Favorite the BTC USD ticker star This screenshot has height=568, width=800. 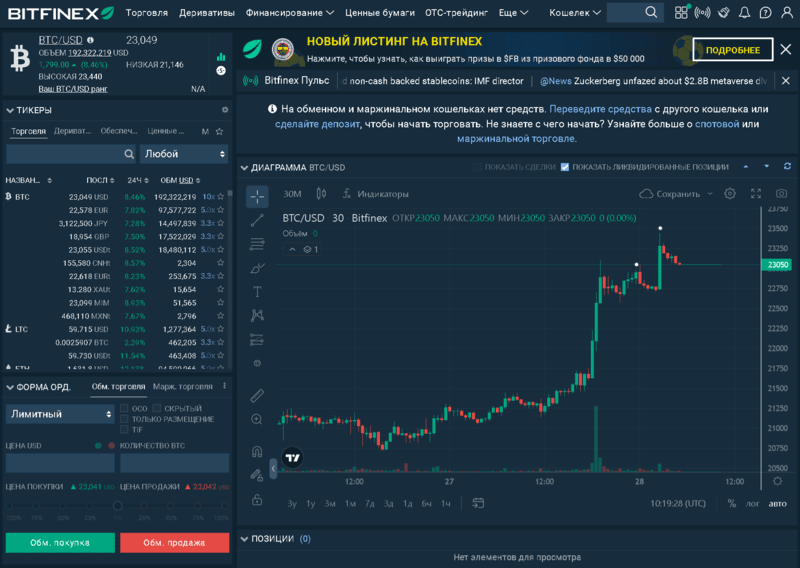tap(220, 196)
